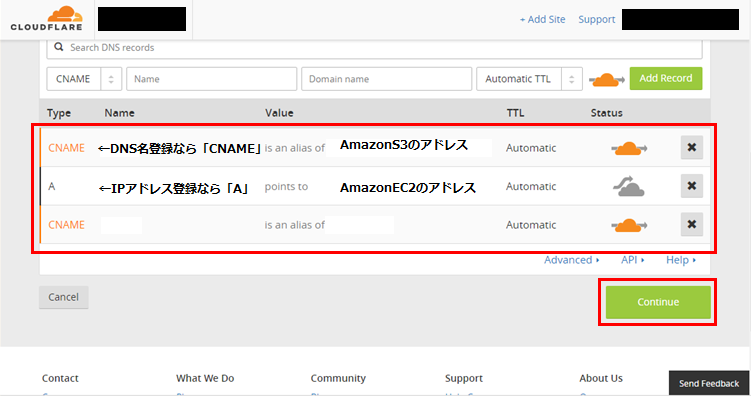Click the About Us footer heading
The image size is (751, 396).
(x=601, y=378)
